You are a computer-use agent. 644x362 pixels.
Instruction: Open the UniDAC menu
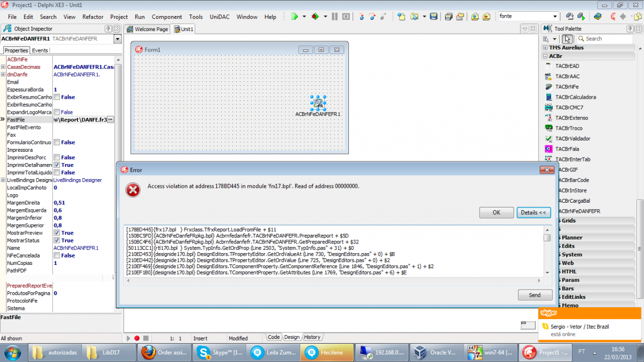[219, 17]
